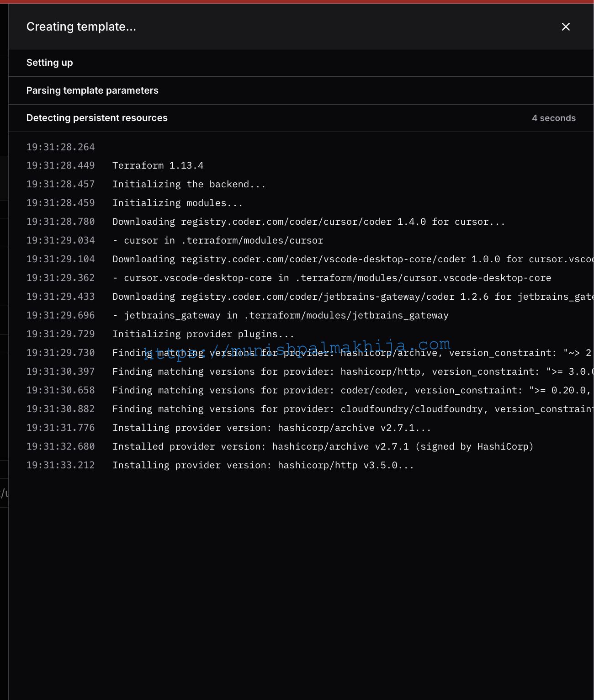Select the cursor module download log entry
Image resolution: width=594 pixels, height=700 pixels.
coord(308,222)
